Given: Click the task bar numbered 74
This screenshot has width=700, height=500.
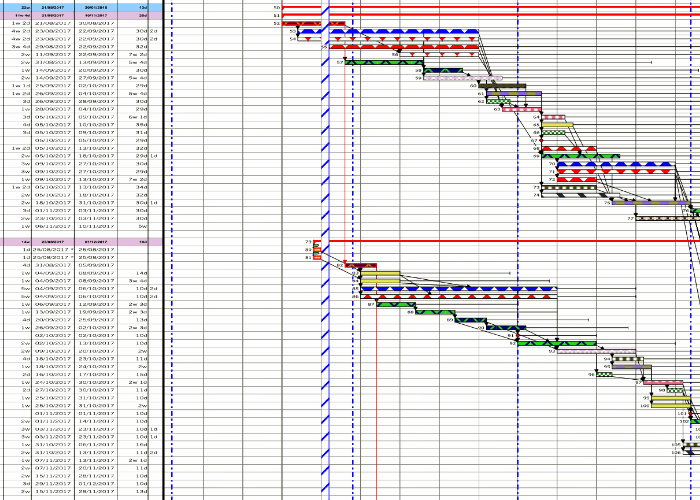Looking at the screenshot, I should [568, 195].
